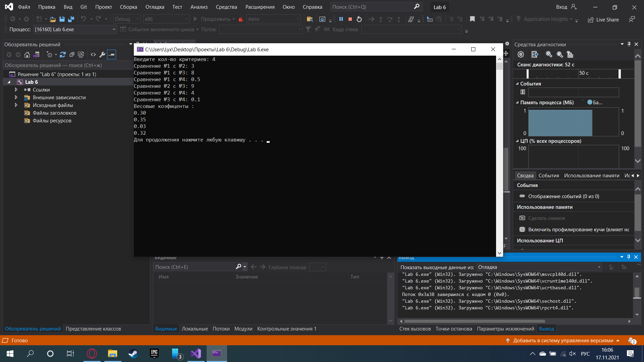Toggle the Preview Selected Items button

tap(111, 55)
